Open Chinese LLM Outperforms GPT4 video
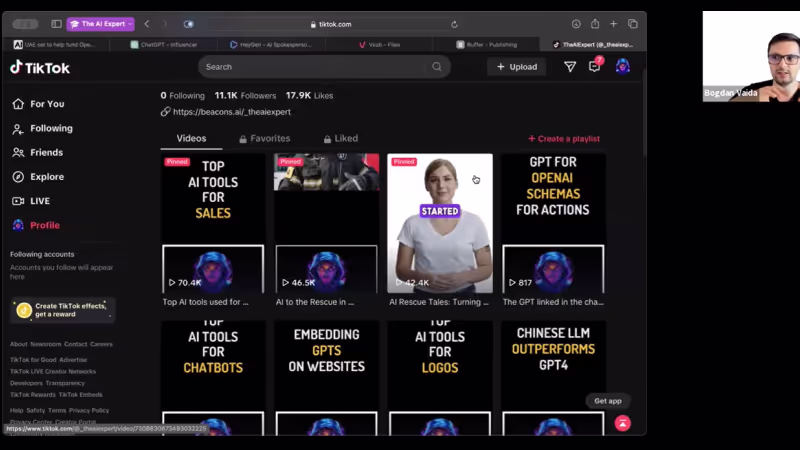This screenshot has height=450, width=800. coord(554,378)
